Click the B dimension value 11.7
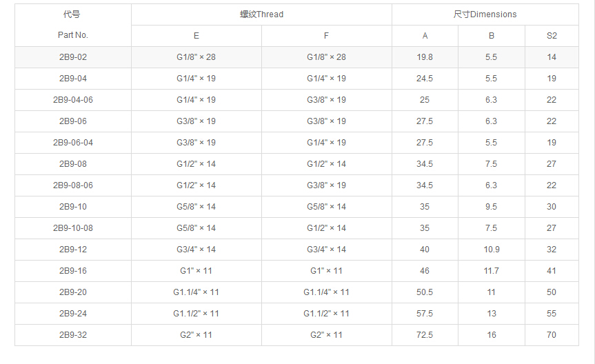Viewport: 595px width, 364px height. (x=491, y=271)
